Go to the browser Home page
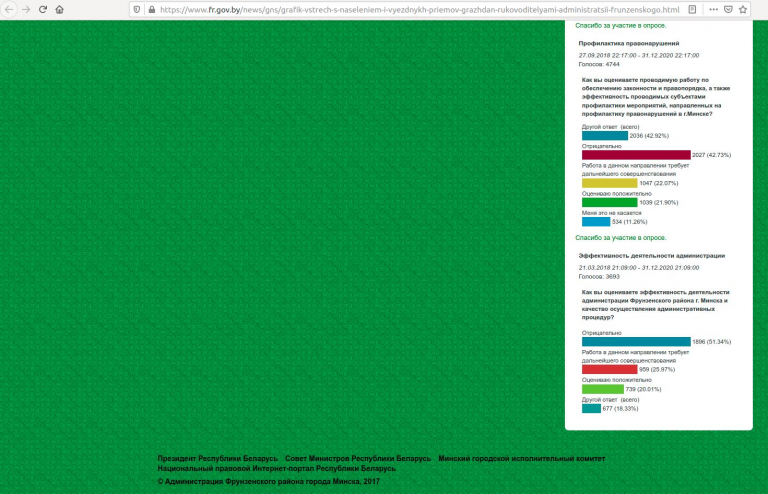The width and height of the screenshot is (768, 494). 60,9
